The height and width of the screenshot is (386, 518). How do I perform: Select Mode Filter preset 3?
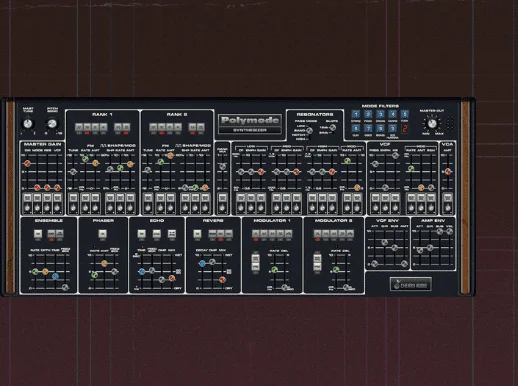coord(380,114)
